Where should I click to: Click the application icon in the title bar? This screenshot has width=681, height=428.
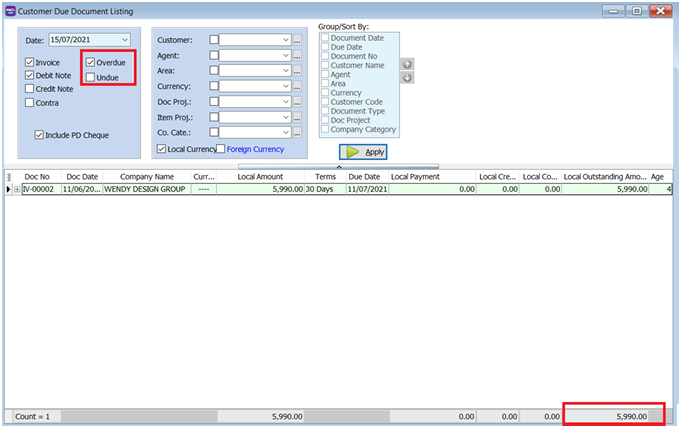[10, 10]
